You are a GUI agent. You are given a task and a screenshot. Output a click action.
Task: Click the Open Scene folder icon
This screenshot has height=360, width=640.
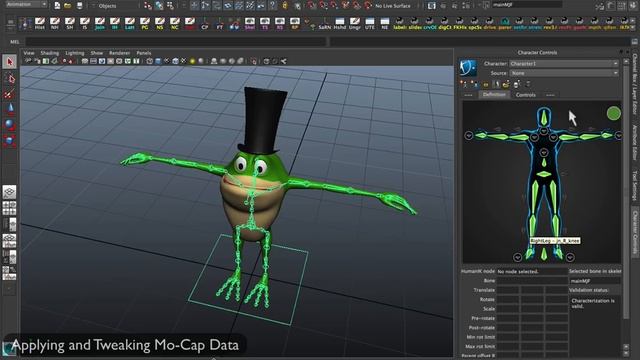click(x=68, y=5)
